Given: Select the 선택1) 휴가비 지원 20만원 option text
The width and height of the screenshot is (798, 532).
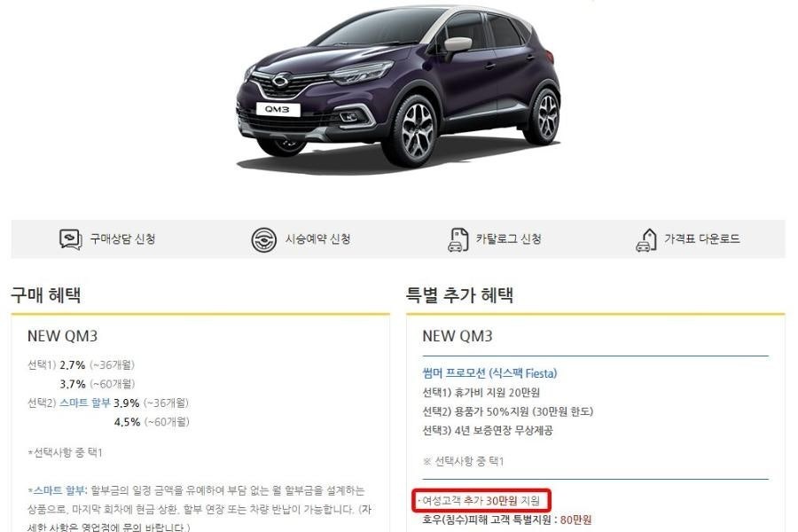Looking at the screenshot, I should [481, 393].
